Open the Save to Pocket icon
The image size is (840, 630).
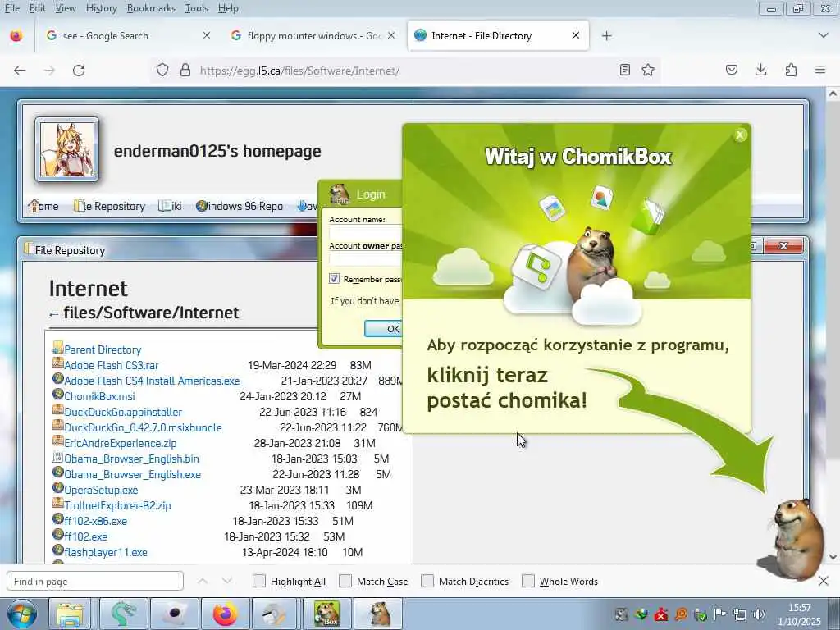click(732, 70)
